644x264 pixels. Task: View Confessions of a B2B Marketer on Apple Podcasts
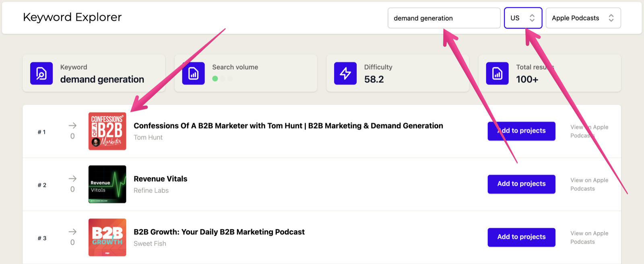tap(589, 131)
